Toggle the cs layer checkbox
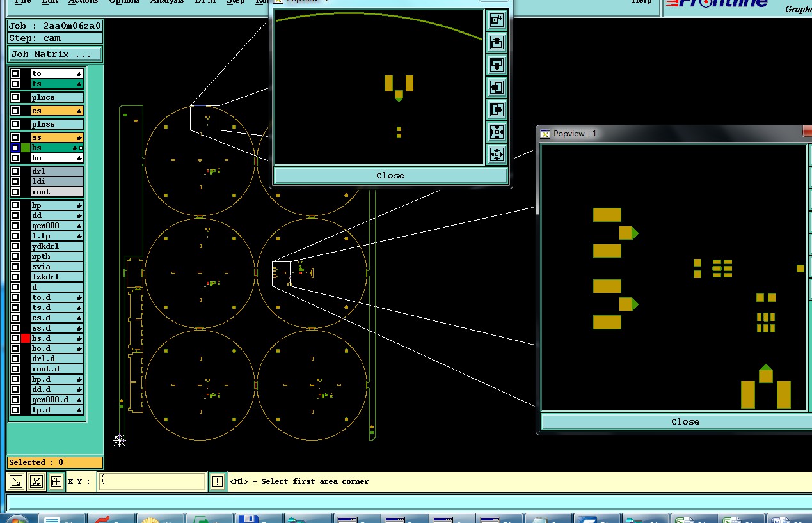The image size is (812, 523). coord(15,111)
